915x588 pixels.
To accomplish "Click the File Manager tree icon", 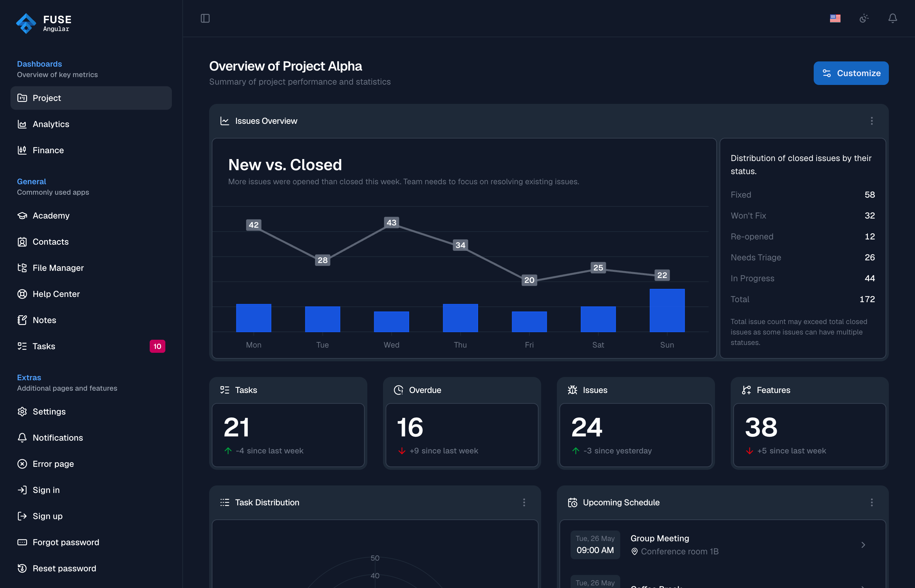I will [22, 268].
